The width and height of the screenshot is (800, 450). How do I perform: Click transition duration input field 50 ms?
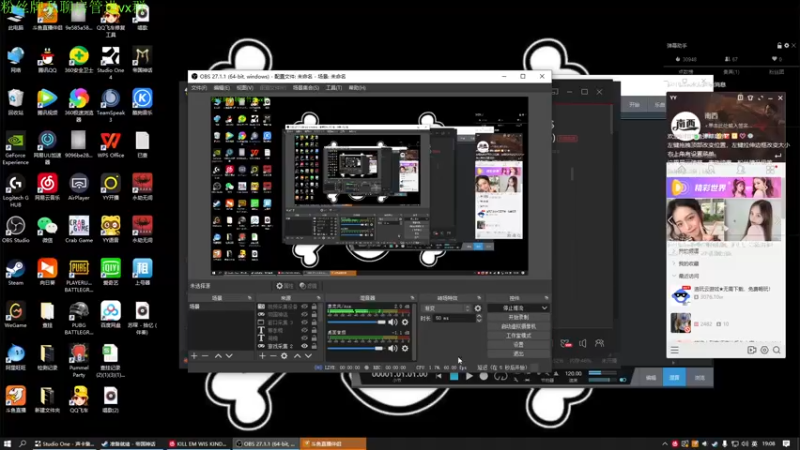(x=454, y=318)
